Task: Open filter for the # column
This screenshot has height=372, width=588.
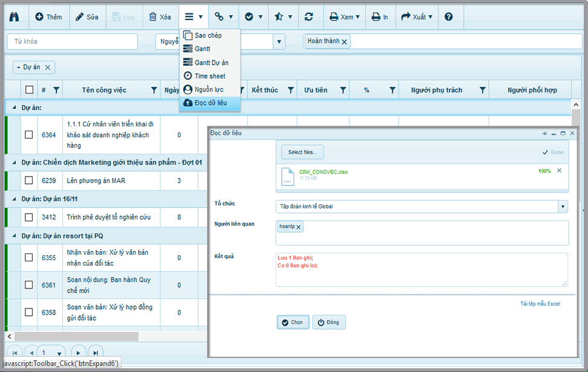Action: coord(56,90)
